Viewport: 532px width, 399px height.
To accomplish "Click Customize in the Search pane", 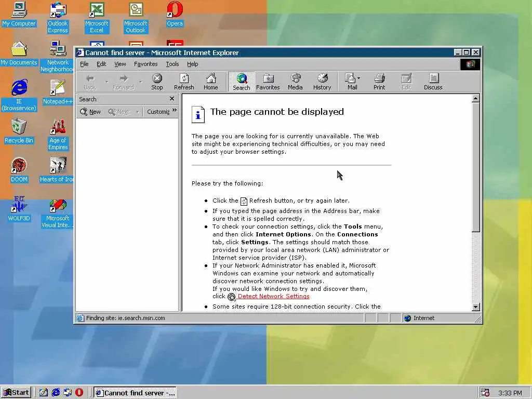I will 158,112.
